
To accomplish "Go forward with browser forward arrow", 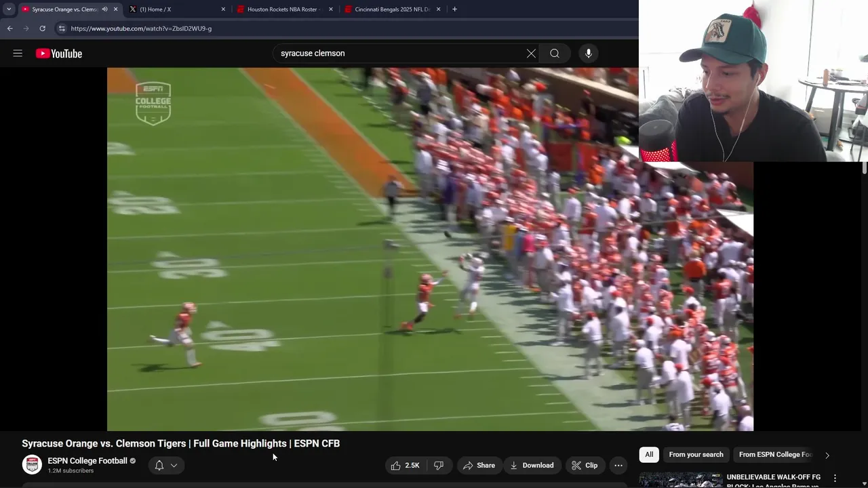I will [x=26, y=28].
